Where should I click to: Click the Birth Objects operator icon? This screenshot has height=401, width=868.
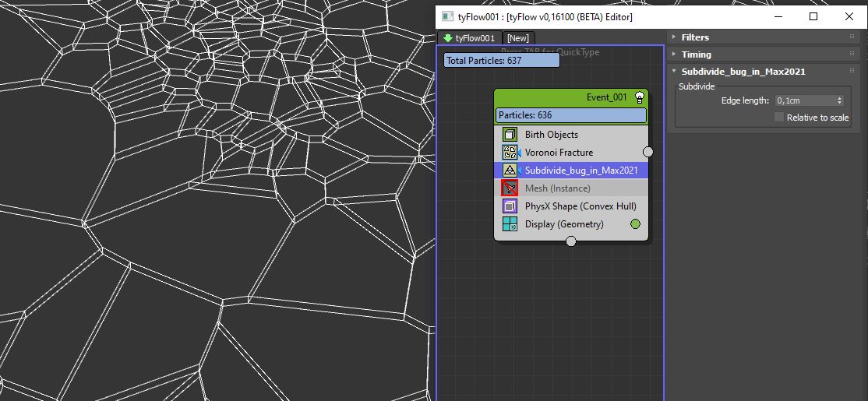510,135
